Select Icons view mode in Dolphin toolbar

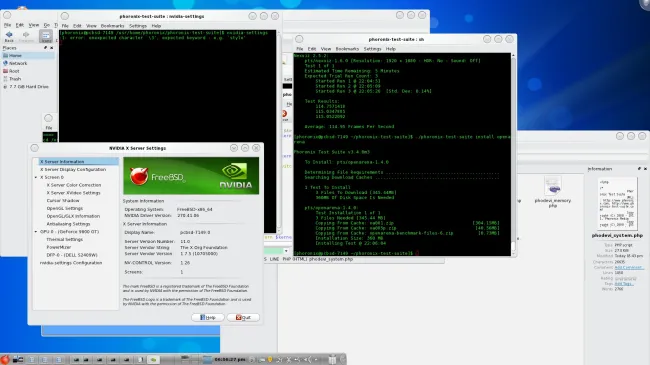(x=46, y=36)
